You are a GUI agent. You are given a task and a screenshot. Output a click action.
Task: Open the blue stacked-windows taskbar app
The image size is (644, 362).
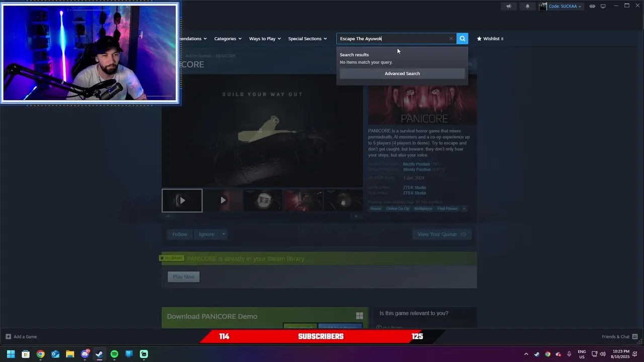coord(129,354)
